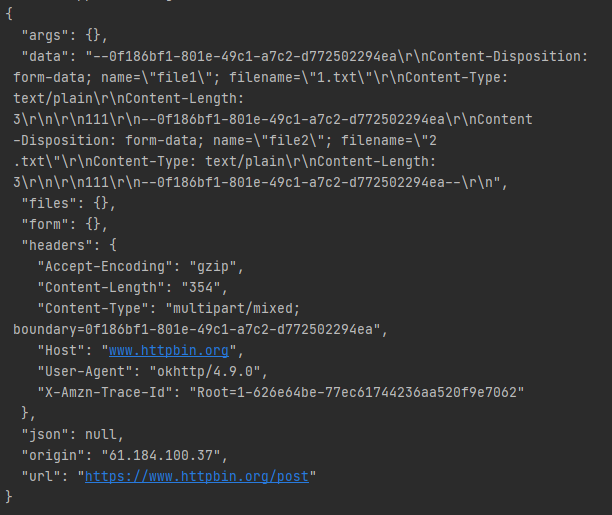The width and height of the screenshot is (612, 515).
Task: Click the "Content-Type" header key
Action: [93, 309]
